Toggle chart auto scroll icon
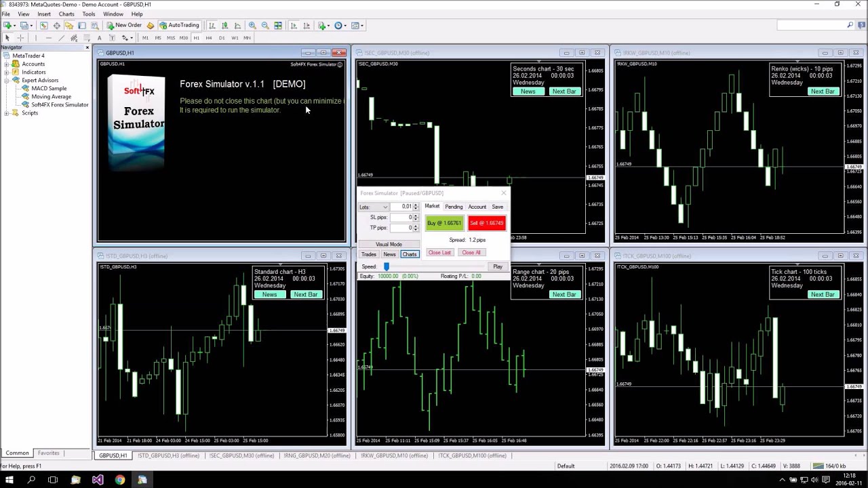The height and width of the screenshot is (488, 868). coord(294,25)
